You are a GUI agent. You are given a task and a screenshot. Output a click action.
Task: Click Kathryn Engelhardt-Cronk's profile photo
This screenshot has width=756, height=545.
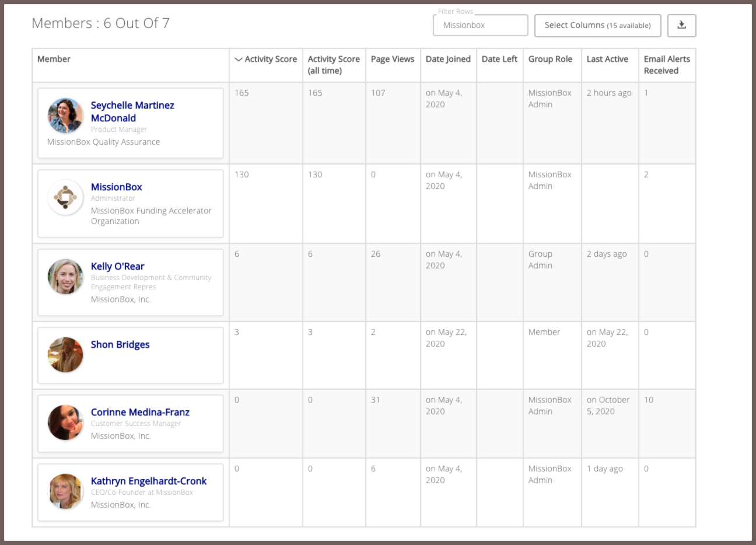pos(65,491)
